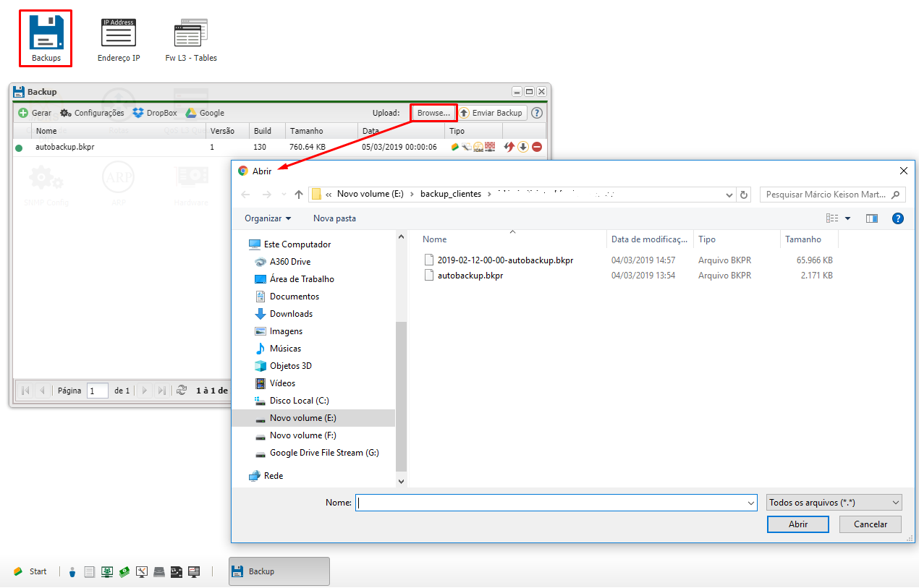The image size is (919, 588).
Task: Open the Organizar dropdown menu
Action: [x=268, y=218]
